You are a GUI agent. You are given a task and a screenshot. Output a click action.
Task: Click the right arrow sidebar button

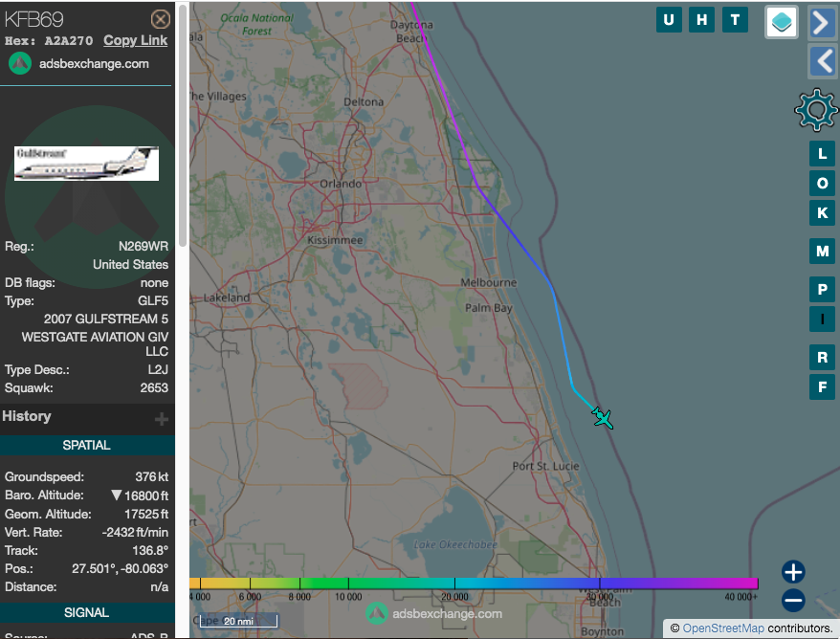pos(822,23)
